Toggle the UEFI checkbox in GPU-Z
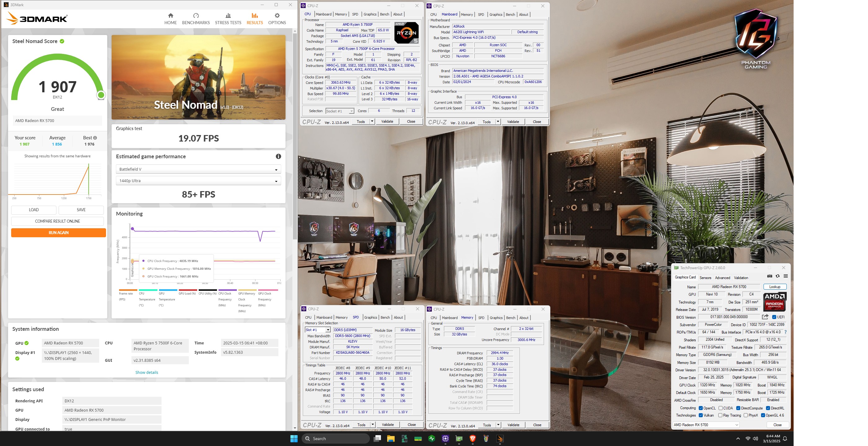Screen dimensions: 868x446 coord(774,317)
